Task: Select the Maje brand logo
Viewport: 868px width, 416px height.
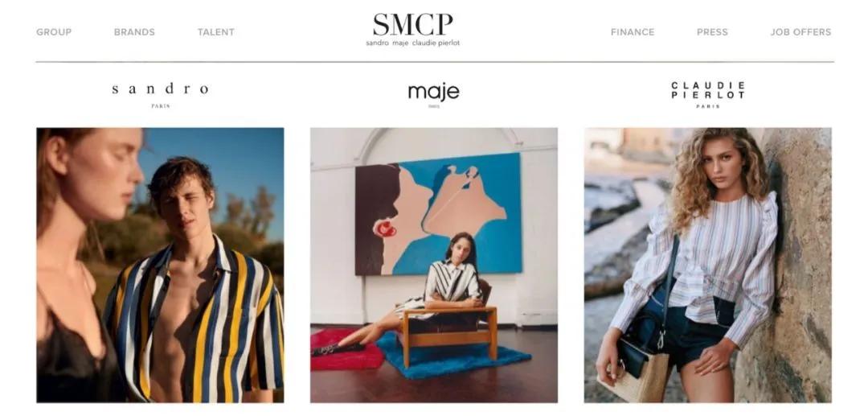Action: (433, 94)
